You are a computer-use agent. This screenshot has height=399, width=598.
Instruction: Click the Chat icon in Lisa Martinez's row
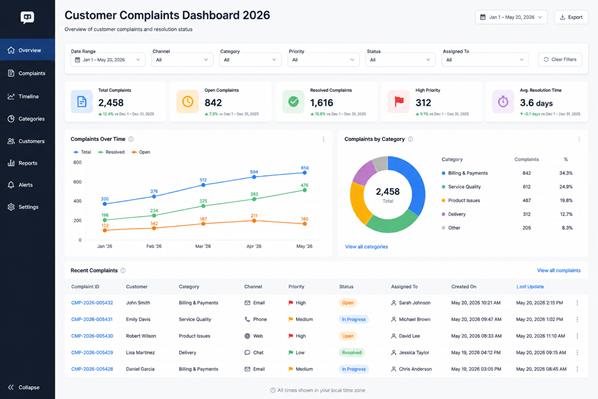(248, 352)
